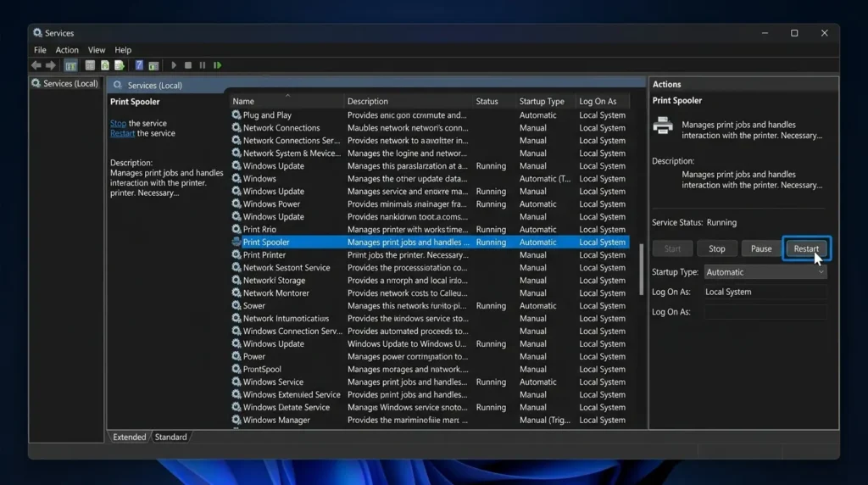Select the Networkl Storage service

tap(430, 280)
